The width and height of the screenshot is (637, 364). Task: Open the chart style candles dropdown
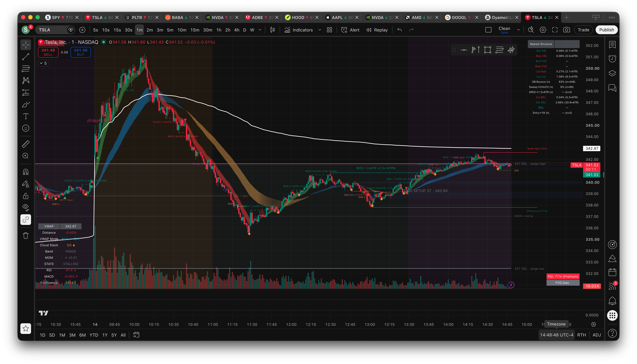[272, 30]
